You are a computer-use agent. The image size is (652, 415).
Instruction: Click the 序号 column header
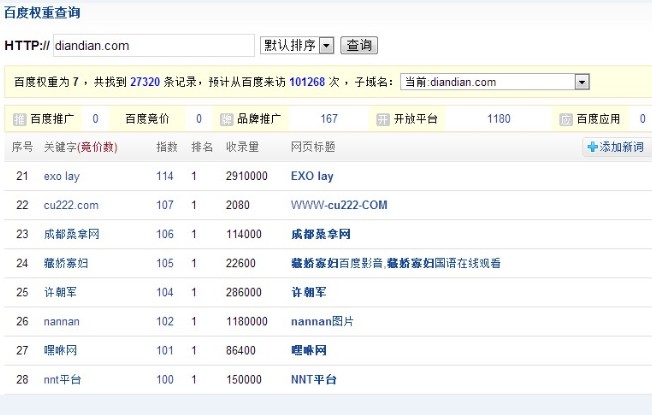(x=22, y=147)
